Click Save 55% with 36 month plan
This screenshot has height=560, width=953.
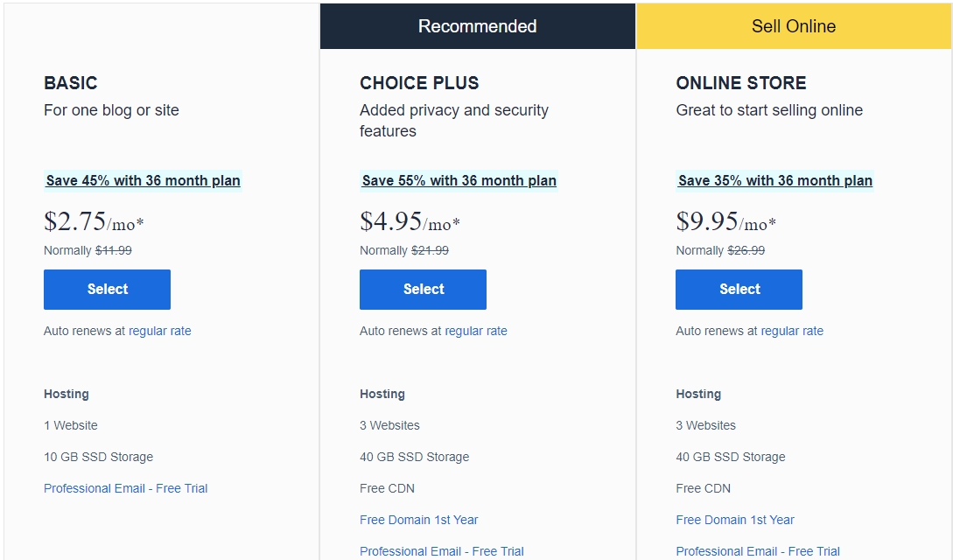tap(459, 180)
